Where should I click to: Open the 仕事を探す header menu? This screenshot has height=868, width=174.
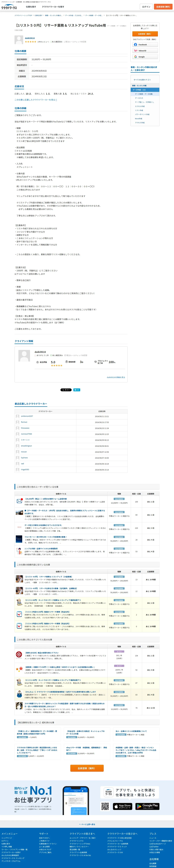tap(31, 7)
